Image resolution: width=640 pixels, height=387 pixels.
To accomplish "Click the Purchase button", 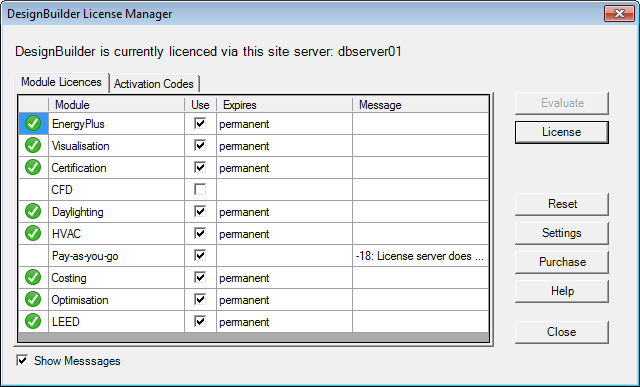I will tap(562, 262).
